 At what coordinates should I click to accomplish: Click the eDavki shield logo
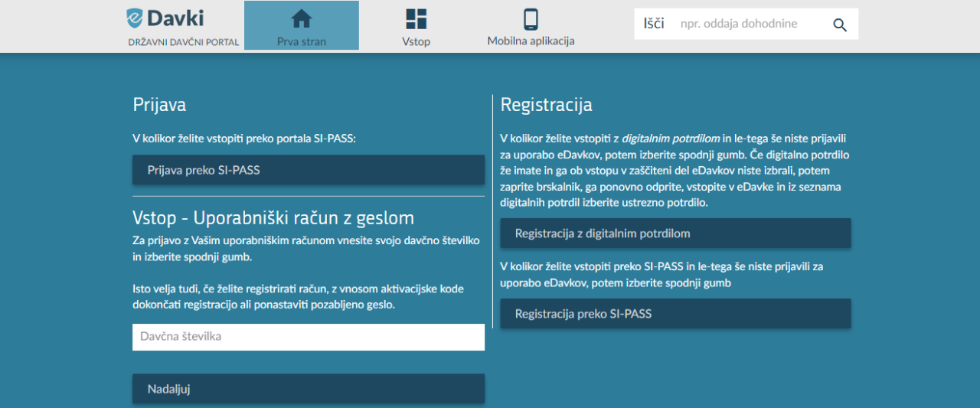(136, 18)
